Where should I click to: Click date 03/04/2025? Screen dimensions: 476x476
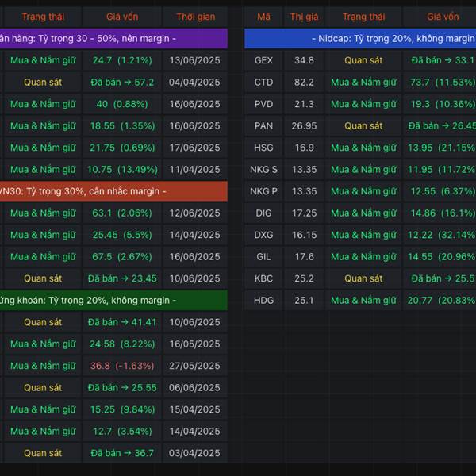tap(195, 453)
